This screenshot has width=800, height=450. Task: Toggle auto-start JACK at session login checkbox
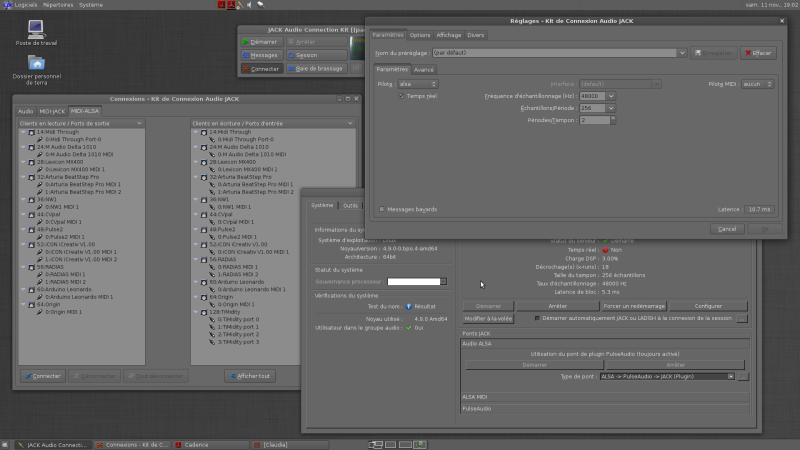[538, 318]
